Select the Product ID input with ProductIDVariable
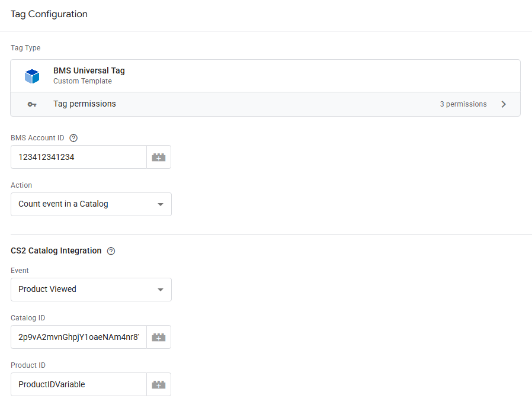 point(79,384)
